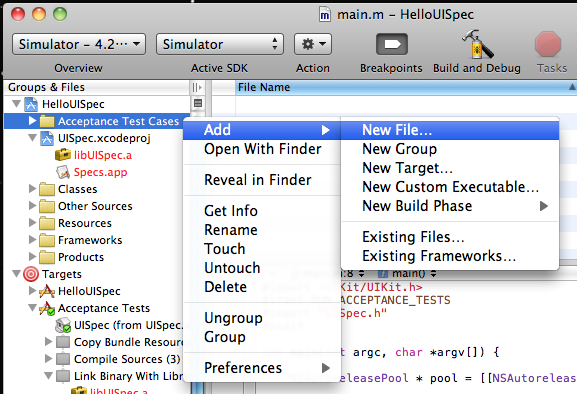The image size is (577, 394).
Task: Open the Active SDK Simulator popup
Action: pyautogui.click(x=220, y=44)
